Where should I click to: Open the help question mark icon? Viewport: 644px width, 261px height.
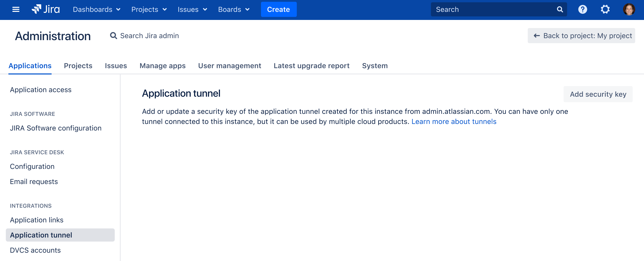582,10
